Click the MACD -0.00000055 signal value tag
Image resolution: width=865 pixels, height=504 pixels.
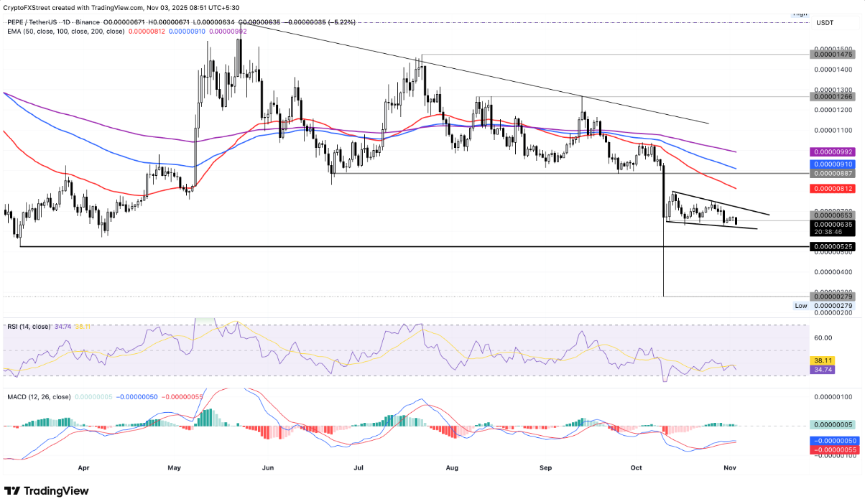[831, 448]
